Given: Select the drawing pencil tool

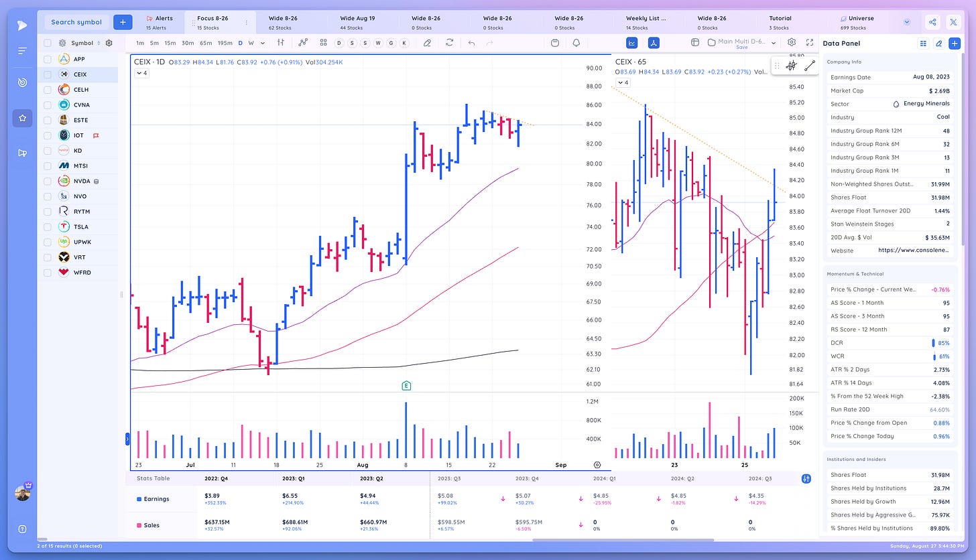Looking at the screenshot, I should tap(427, 42).
